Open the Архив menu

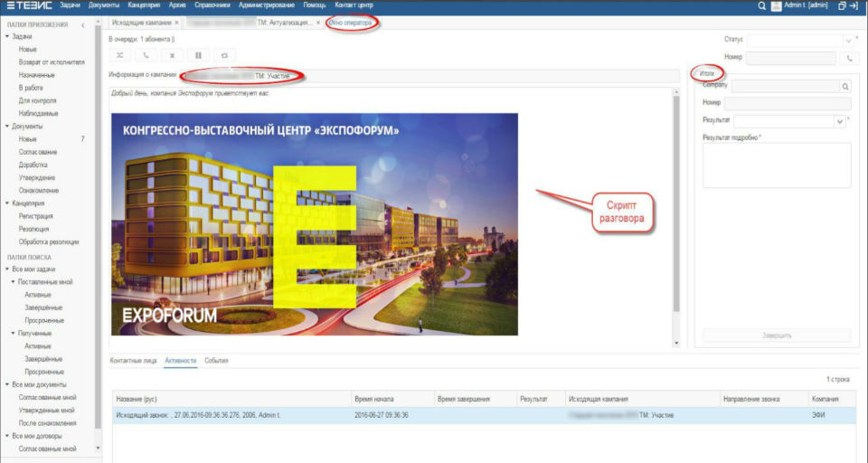click(x=177, y=5)
